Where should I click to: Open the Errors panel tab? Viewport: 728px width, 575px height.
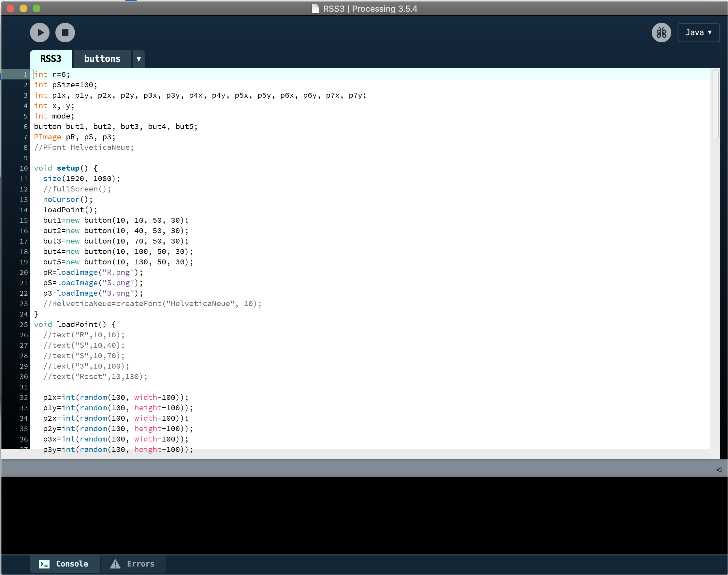(x=133, y=564)
